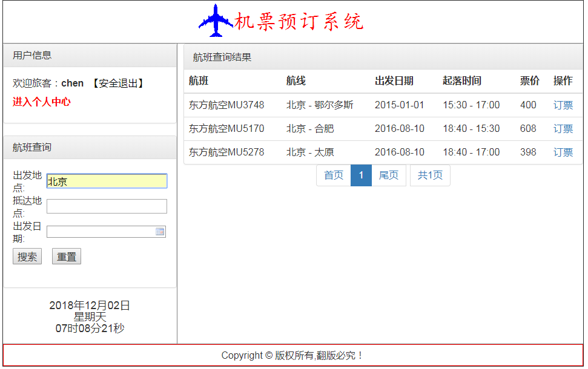
Task: Select the 东方航空MU5170 flight cell
Action: coord(226,128)
